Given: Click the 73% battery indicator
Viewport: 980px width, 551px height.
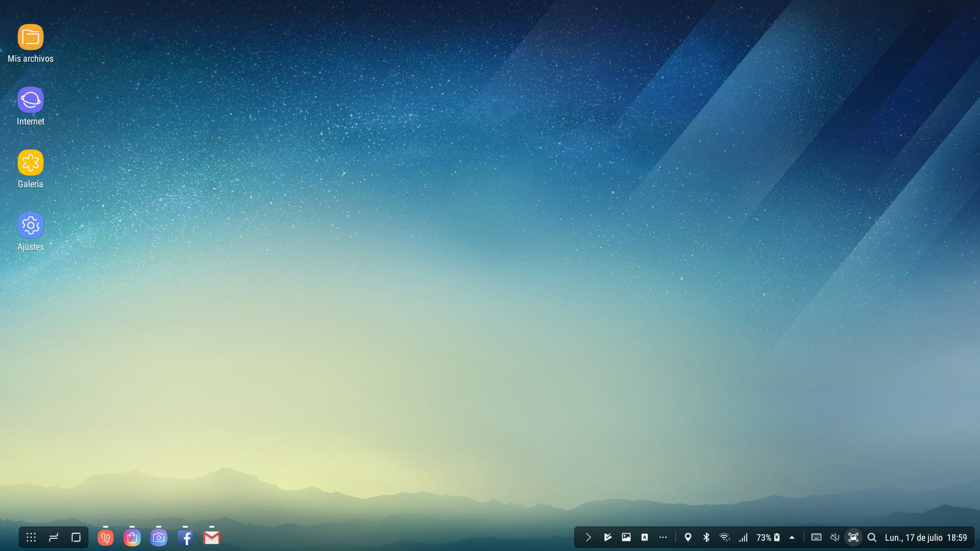Looking at the screenshot, I should (x=768, y=538).
